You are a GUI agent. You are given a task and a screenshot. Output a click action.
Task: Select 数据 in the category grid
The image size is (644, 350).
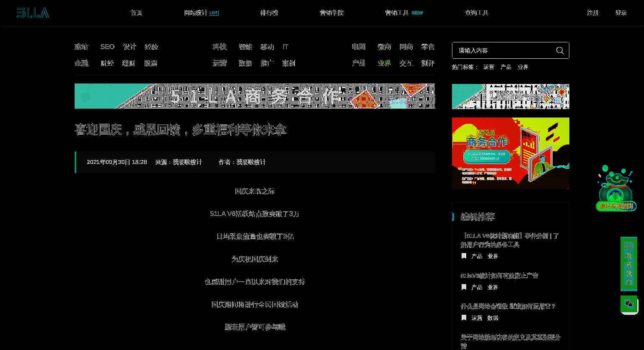click(245, 63)
